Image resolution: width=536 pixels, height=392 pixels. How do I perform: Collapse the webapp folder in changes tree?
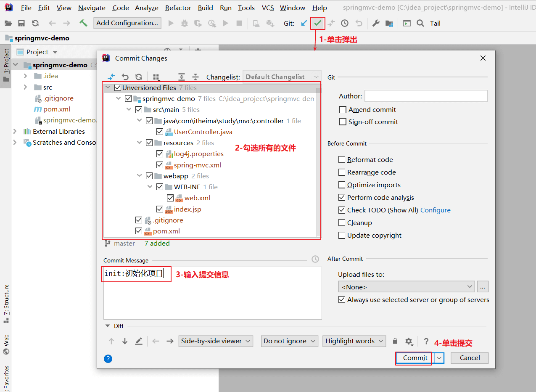tap(140, 176)
